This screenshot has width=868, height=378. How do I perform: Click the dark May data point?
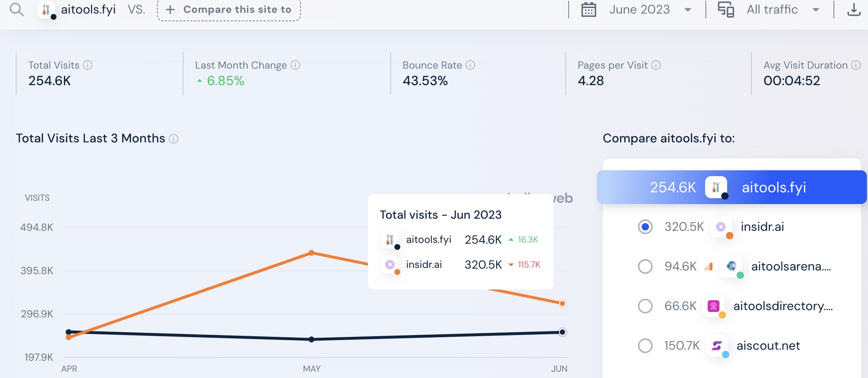pyautogui.click(x=311, y=339)
